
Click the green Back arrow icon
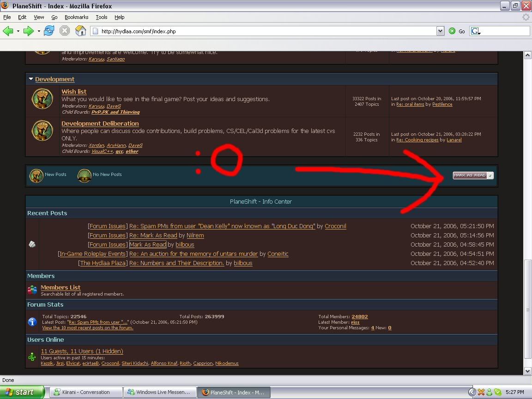pyautogui.click(x=8, y=31)
